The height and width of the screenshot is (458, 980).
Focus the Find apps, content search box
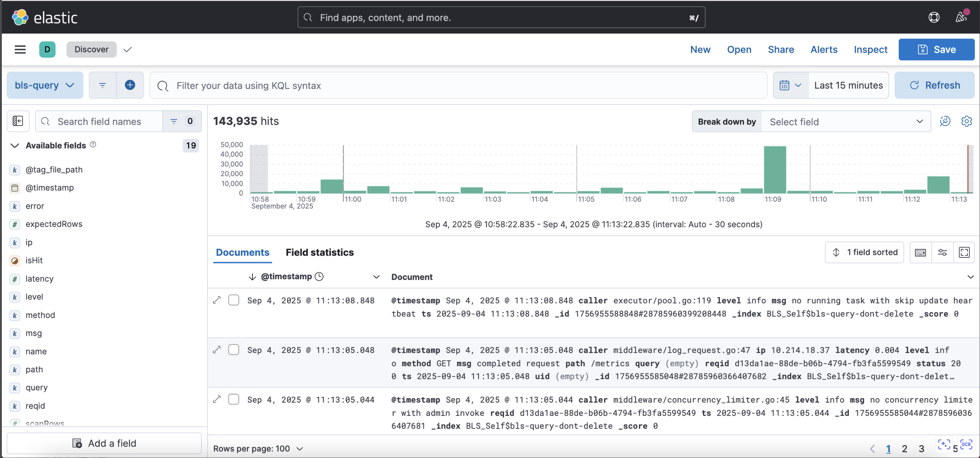(501, 17)
